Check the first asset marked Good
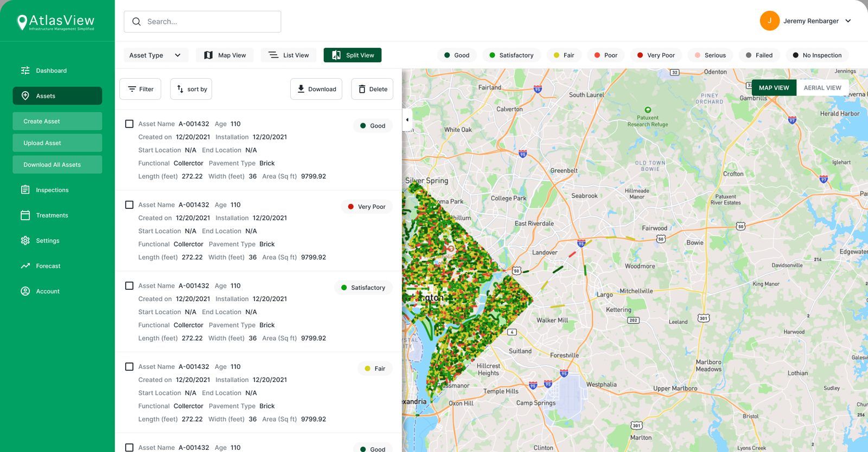This screenshot has height=452, width=868. click(x=129, y=124)
